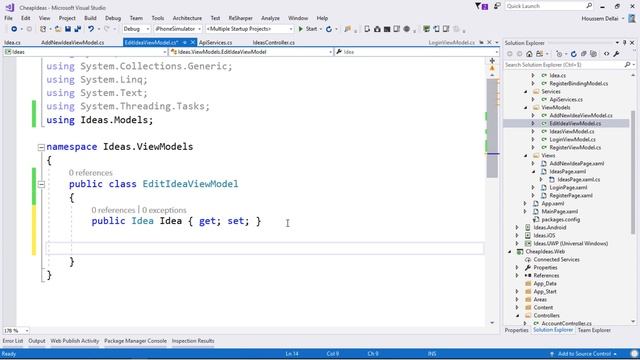Open the Idea.cs editor tab

(12, 42)
